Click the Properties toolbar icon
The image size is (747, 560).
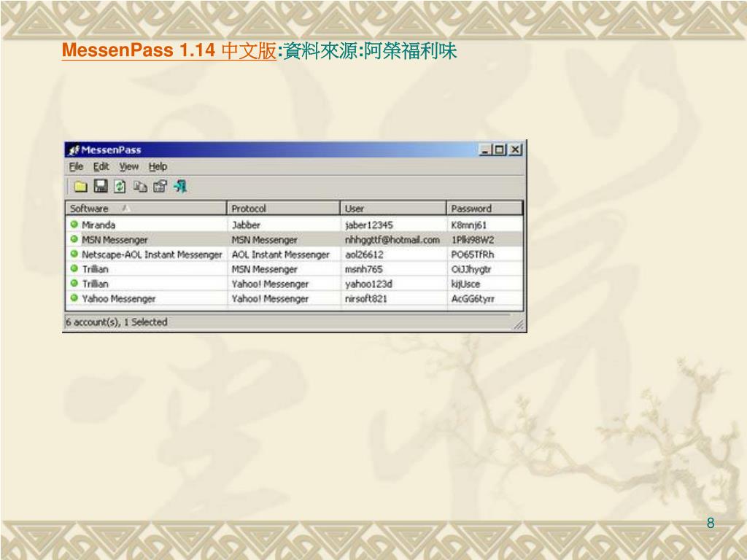pos(160,186)
